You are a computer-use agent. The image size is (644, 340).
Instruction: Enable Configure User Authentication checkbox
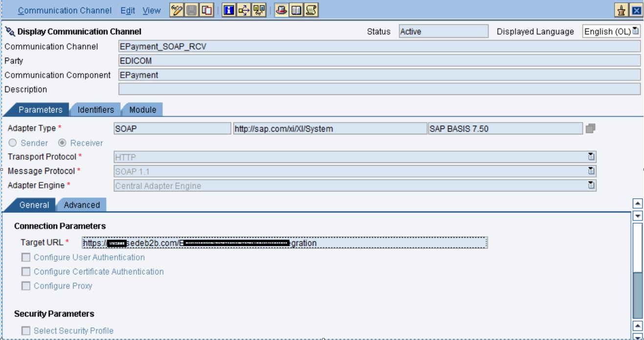coord(25,257)
